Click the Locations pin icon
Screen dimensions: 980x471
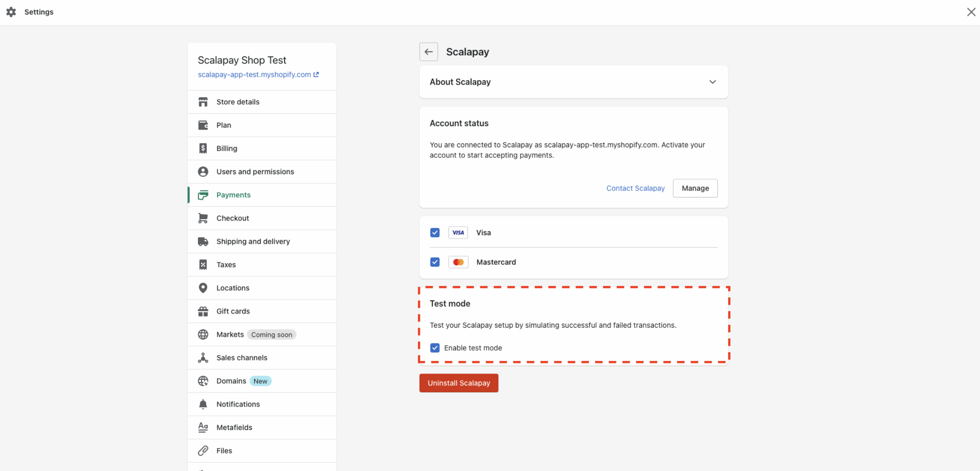point(203,288)
